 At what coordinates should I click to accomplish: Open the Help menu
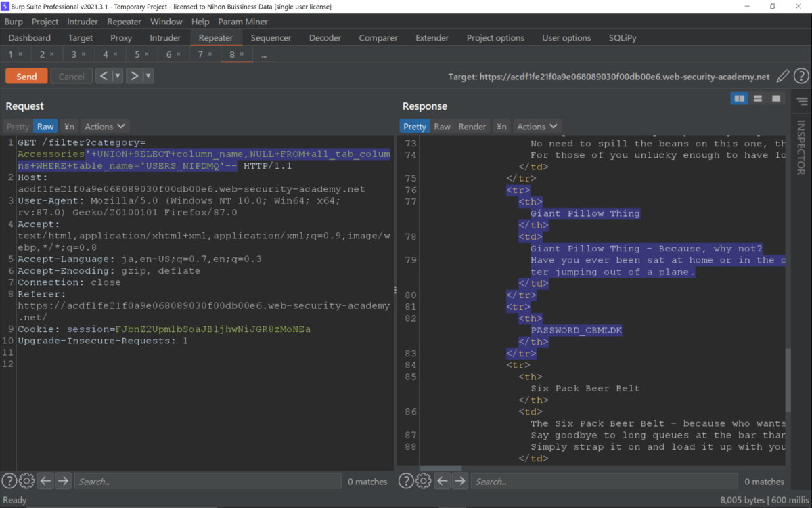200,22
